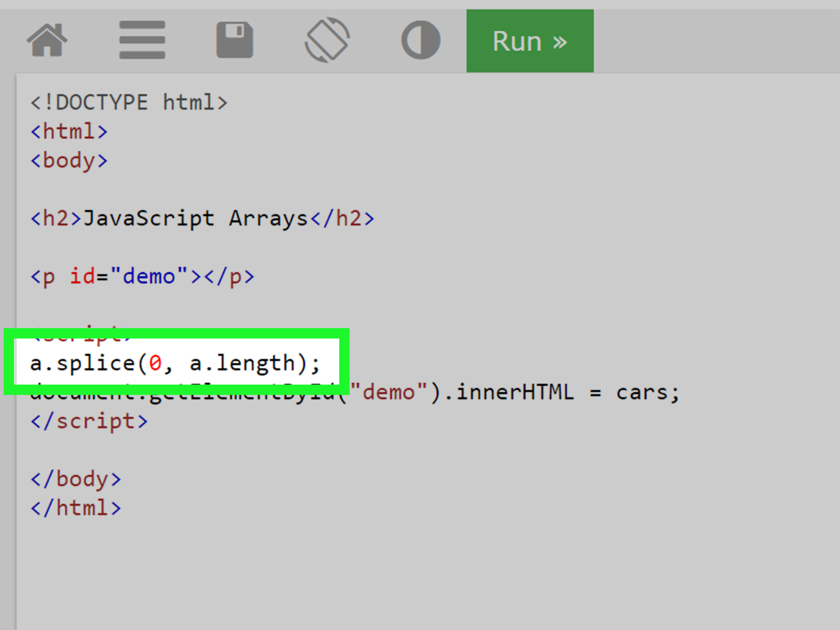Click the closing </script> tag line
840x630 pixels.
click(x=89, y=421)
